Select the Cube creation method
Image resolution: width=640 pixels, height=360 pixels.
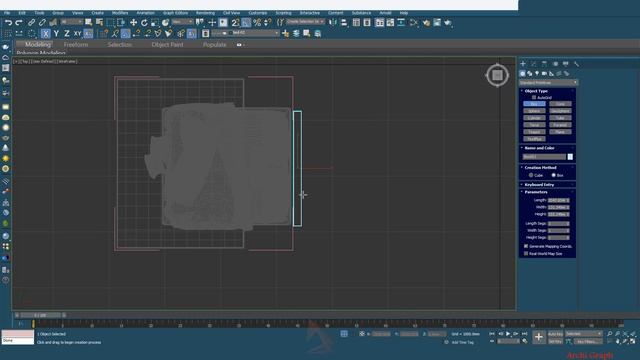point(531,175)
